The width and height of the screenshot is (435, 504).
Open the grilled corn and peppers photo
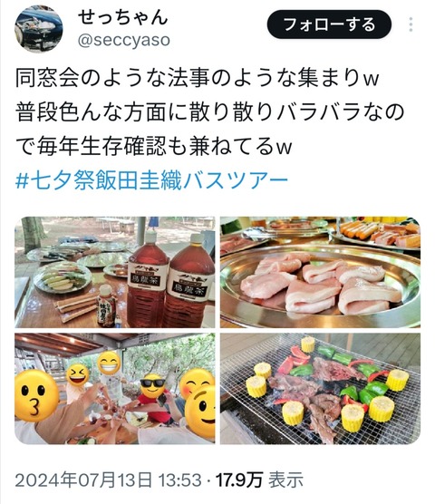click(320, 389)
